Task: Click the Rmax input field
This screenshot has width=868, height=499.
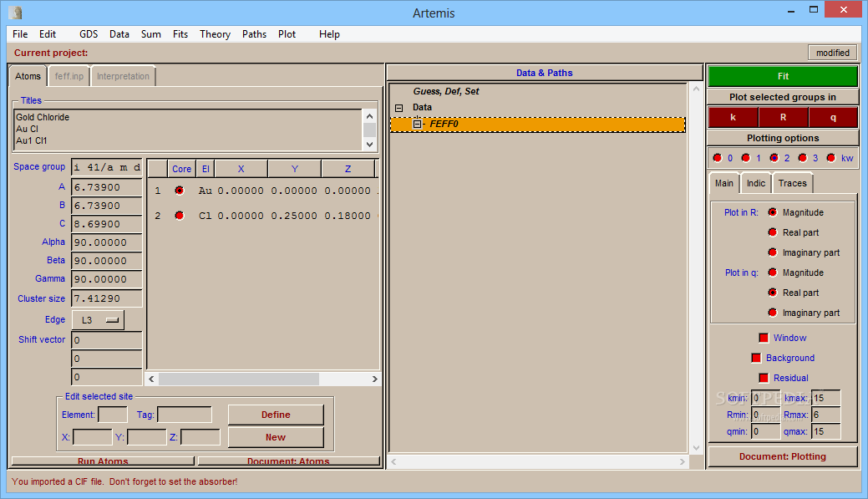Action: pyautogui.click(x=826, y=415)
